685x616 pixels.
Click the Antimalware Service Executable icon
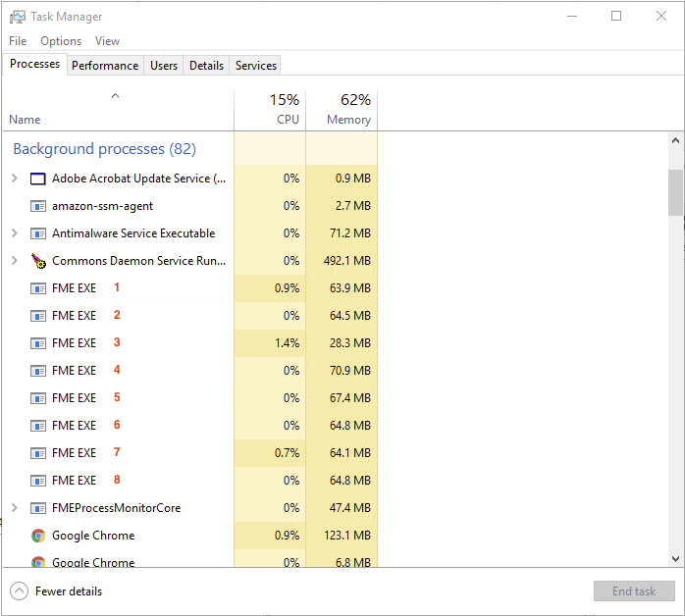[38, 233]
